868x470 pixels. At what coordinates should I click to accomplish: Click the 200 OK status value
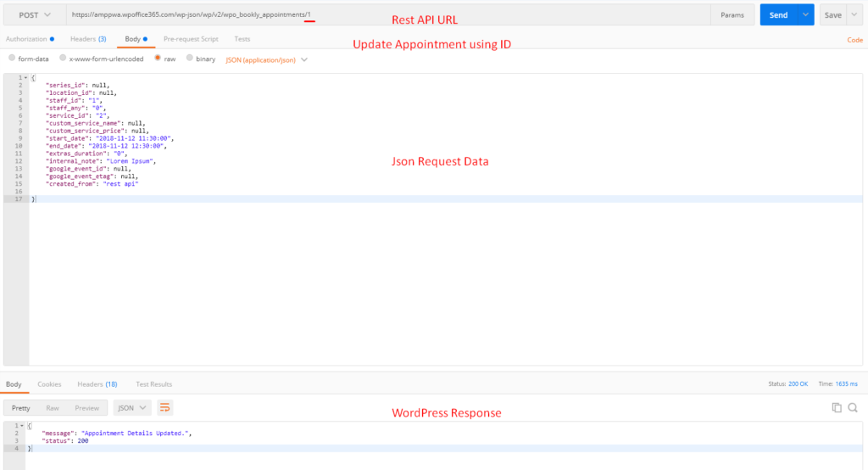tap(798, 383)
